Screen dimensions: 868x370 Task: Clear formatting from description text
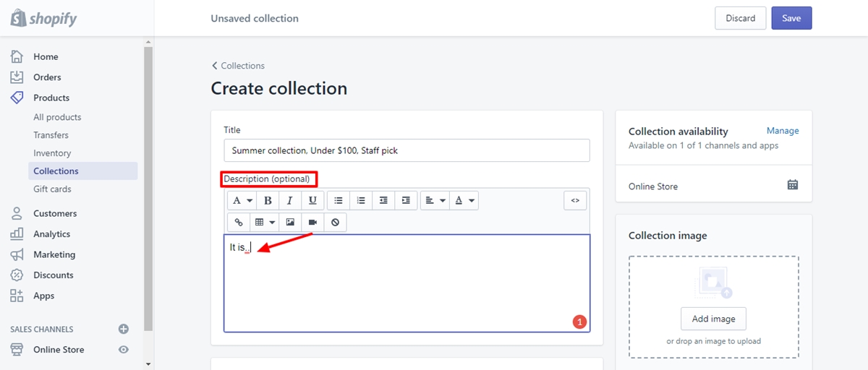335,223
